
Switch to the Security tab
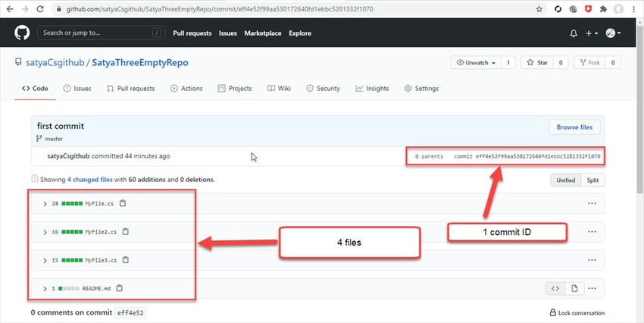tap(324, 89)
